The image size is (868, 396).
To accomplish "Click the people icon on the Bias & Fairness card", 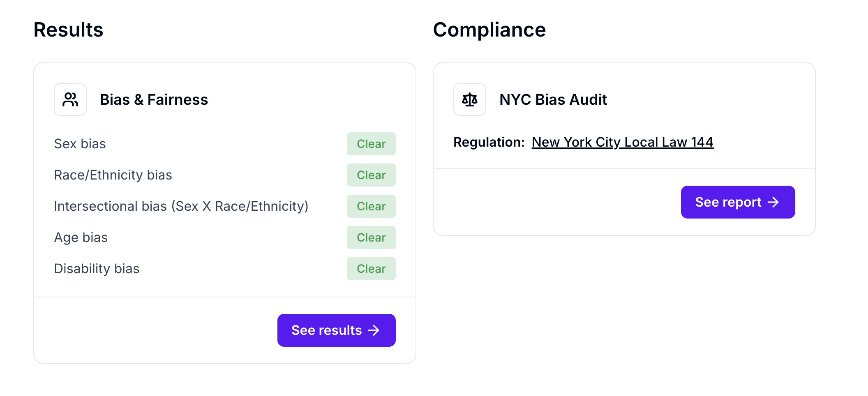I will tap(70, 99).
